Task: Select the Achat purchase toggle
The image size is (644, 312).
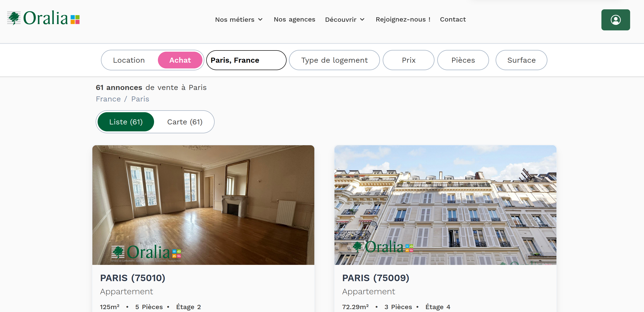Action: click(180, 60)
